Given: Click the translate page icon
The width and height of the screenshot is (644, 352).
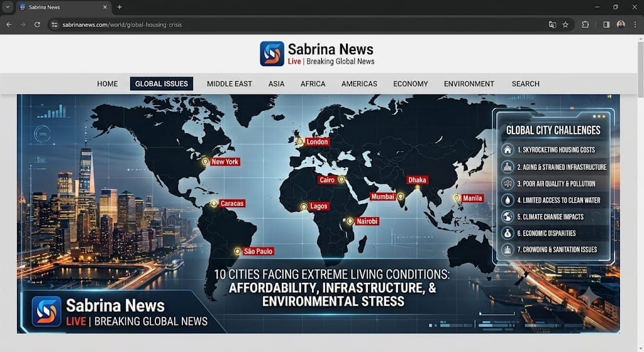Looking at the screenshot, I should coord(552,25).
